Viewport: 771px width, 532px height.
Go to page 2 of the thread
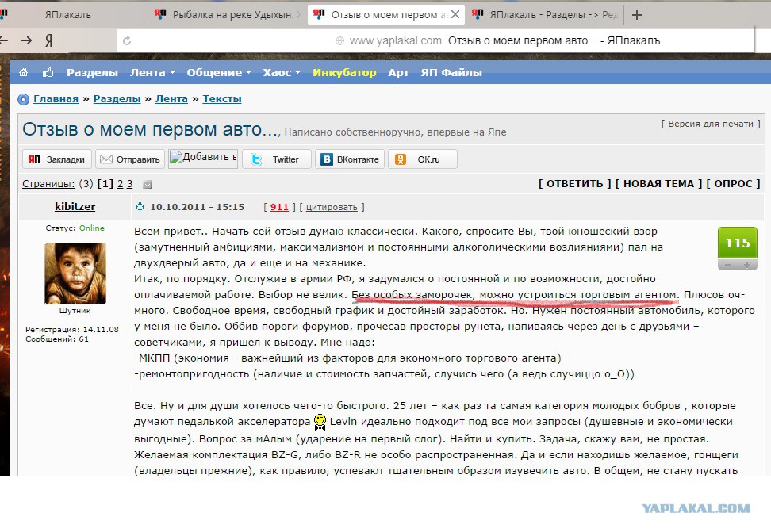coord(120,184)
